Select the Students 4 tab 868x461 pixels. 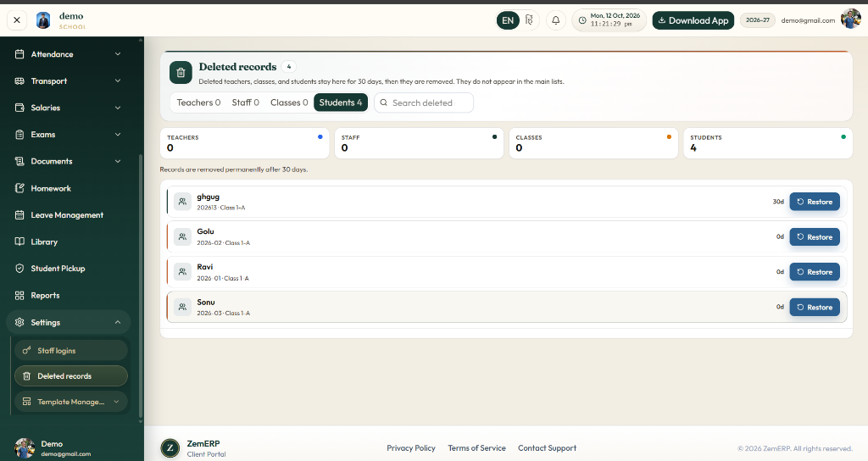[x=341, y=103]
